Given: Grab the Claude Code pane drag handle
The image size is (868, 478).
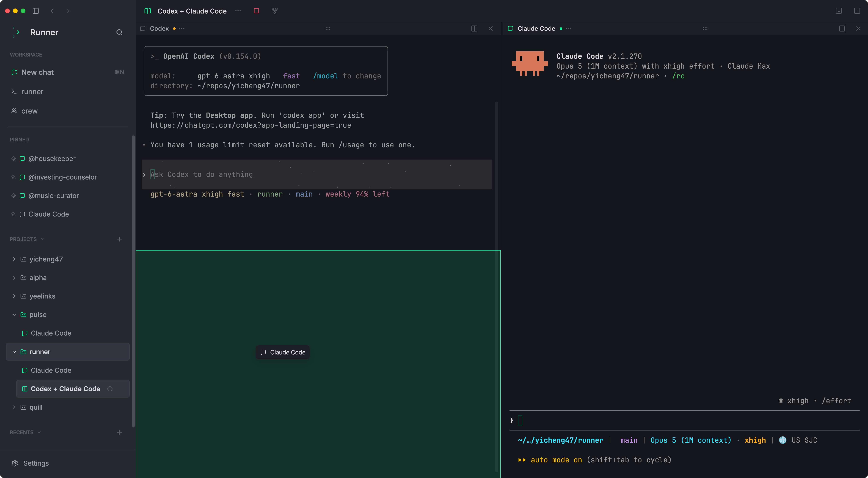Looking at the screenshot, I should [705, 29].
